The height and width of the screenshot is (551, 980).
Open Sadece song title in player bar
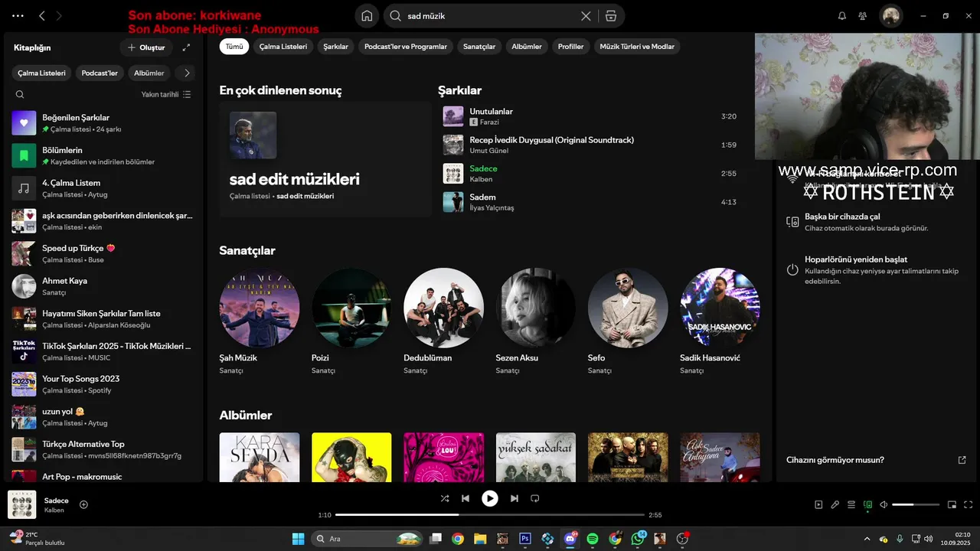click(x=57, y=500)
